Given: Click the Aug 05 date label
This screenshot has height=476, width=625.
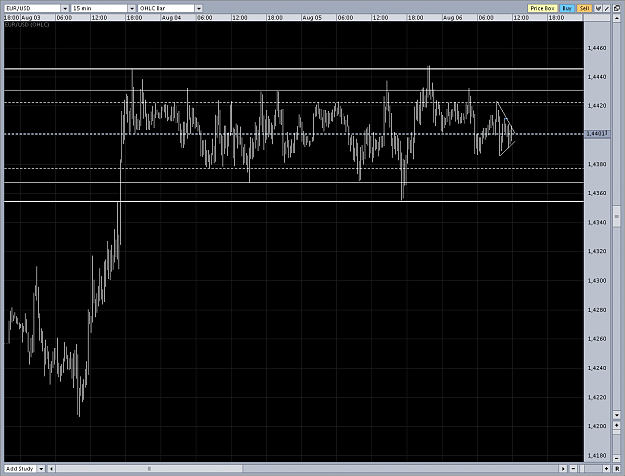Looking at the screenshot, I should tap(312, 18).
